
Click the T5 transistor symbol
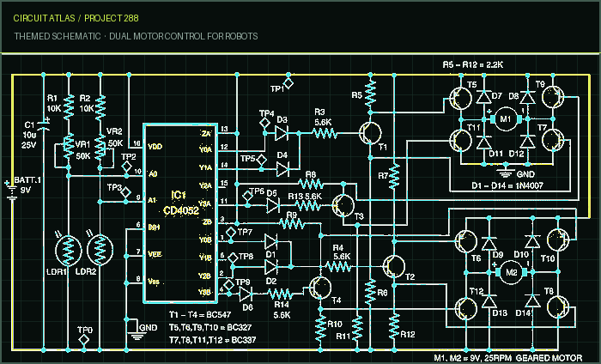tap(460, 99)
